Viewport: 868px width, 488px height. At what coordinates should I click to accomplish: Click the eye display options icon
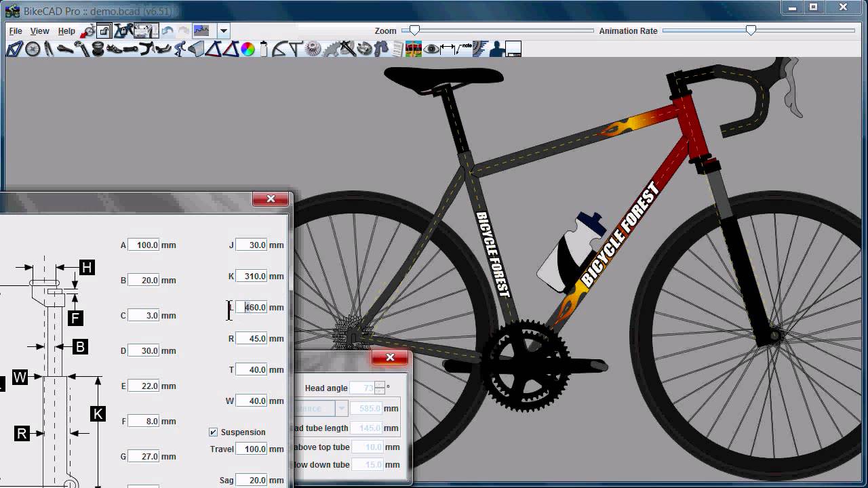[431, 49]
